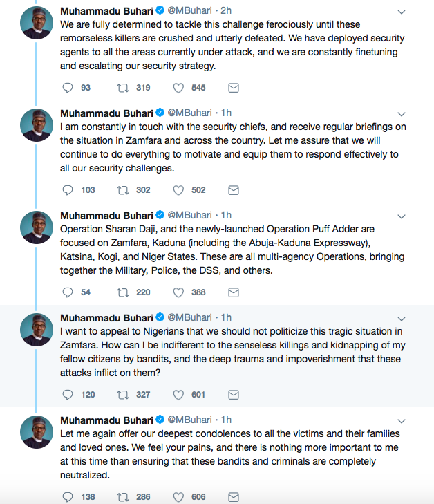This screenshot has width=434, height=504.
Task: Open the Muhammadu Buhari name on first tweet
Action: 106,11
